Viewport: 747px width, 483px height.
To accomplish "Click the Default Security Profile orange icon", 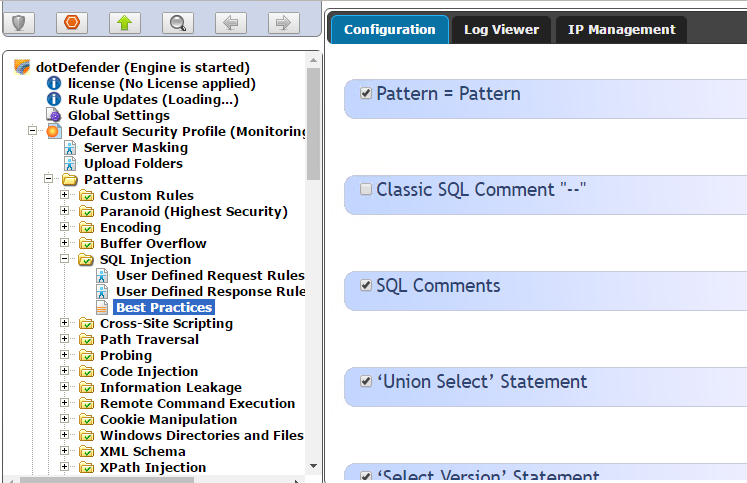I will (x=54, y=131).
